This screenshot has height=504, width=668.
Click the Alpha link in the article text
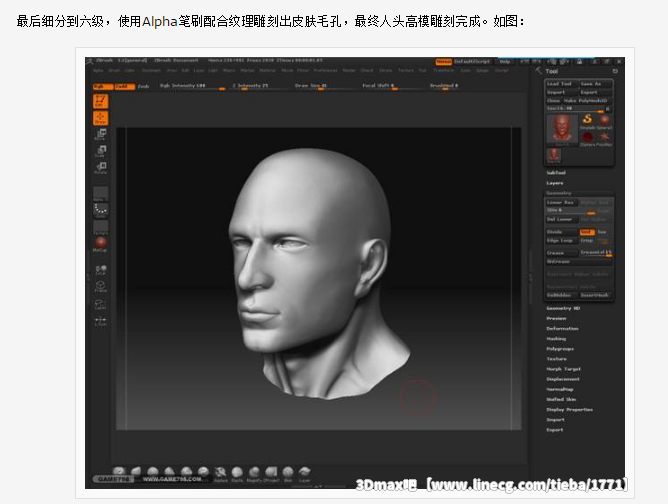pyautogui.click(x=159, y=21)
